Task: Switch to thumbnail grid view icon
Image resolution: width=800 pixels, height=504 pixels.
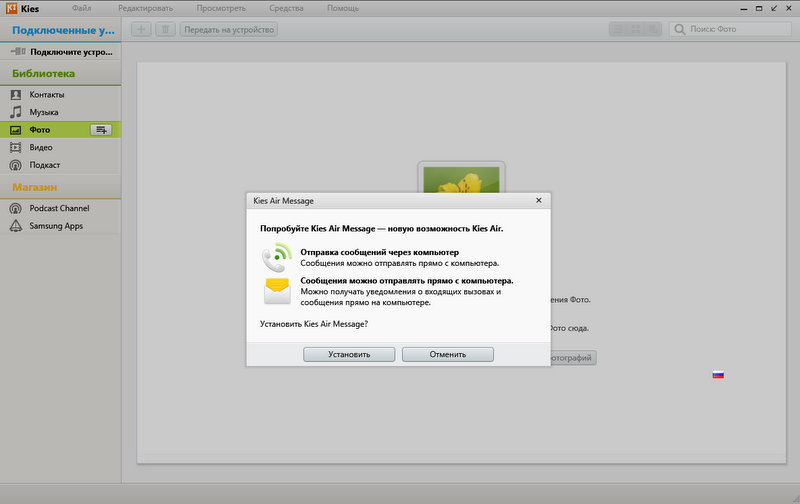Action: coord(636,30)
